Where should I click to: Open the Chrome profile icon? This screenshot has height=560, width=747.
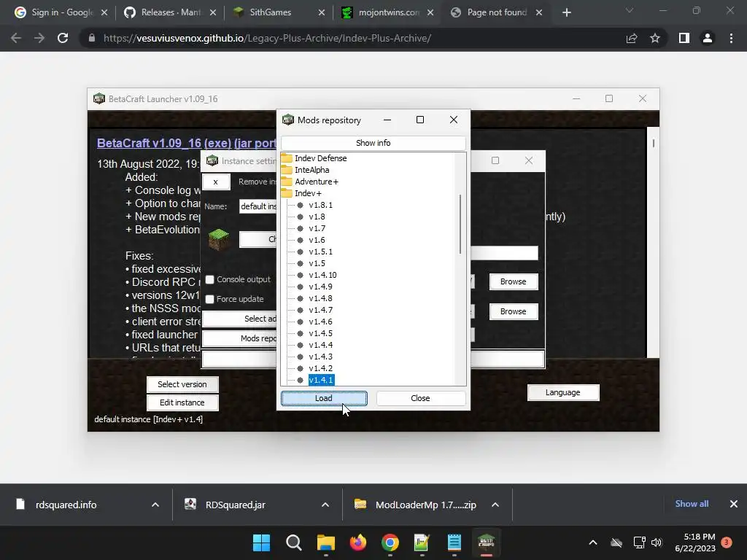(708, 38)
